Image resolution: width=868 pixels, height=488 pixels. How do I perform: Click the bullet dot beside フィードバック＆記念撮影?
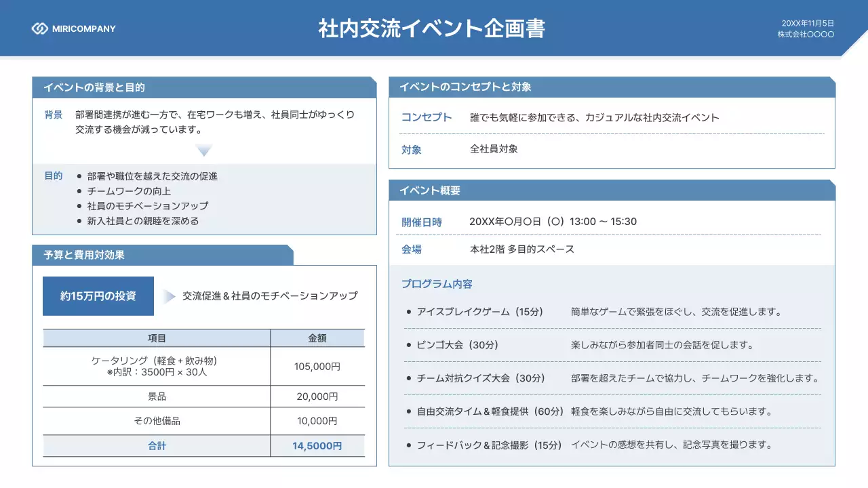click(x=408, y=445)
